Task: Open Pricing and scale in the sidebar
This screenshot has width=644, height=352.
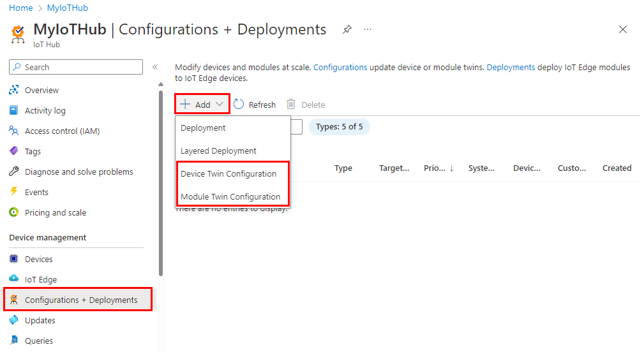Action: tap(55, 212)
